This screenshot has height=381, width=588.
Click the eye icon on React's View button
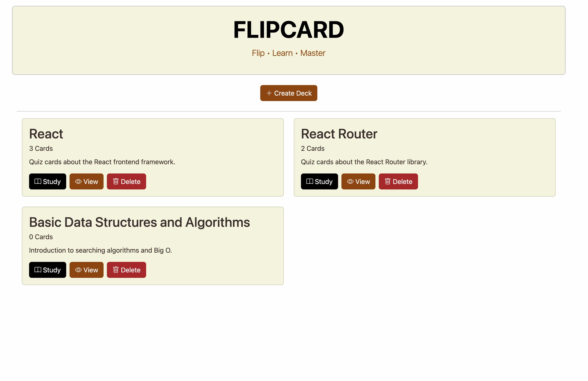pyautogui.click(x=78, y=182)
